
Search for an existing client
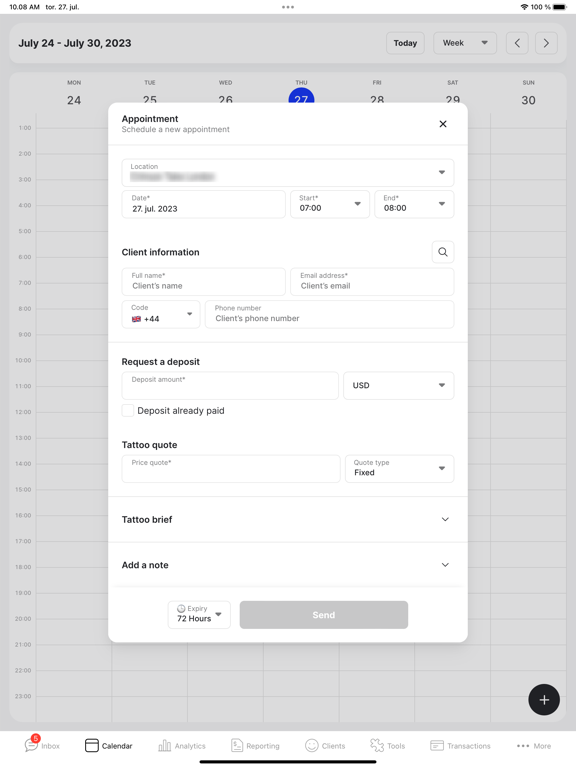443,252
